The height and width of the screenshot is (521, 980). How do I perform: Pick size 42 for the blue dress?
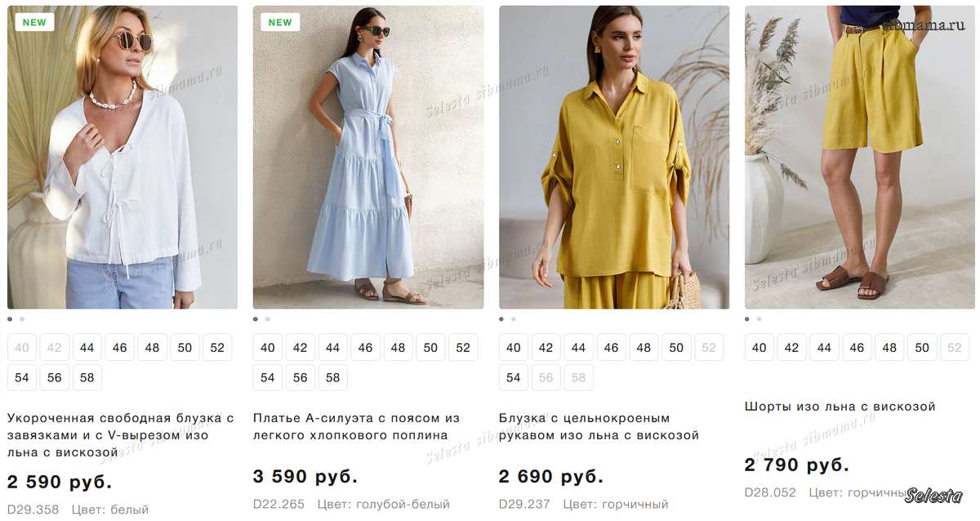point(301,348)
